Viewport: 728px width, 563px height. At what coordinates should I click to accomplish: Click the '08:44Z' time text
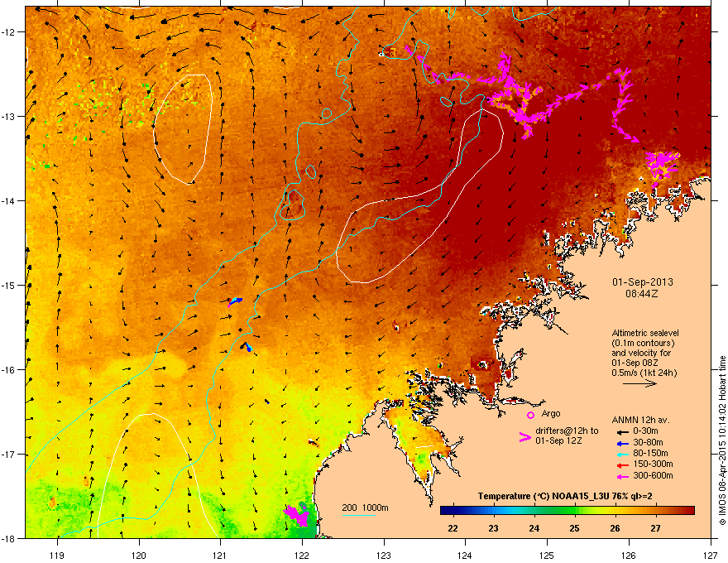pyautogui.click(x=642, y=294)
